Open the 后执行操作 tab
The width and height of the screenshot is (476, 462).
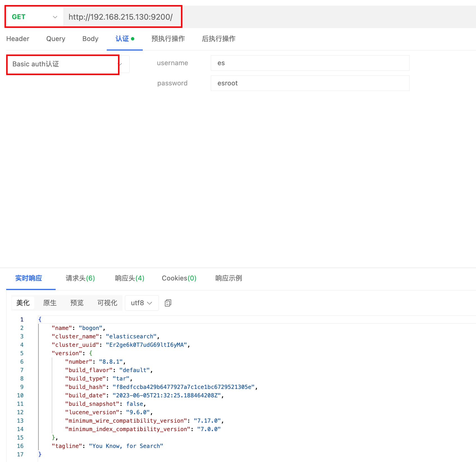click(219, 39)
